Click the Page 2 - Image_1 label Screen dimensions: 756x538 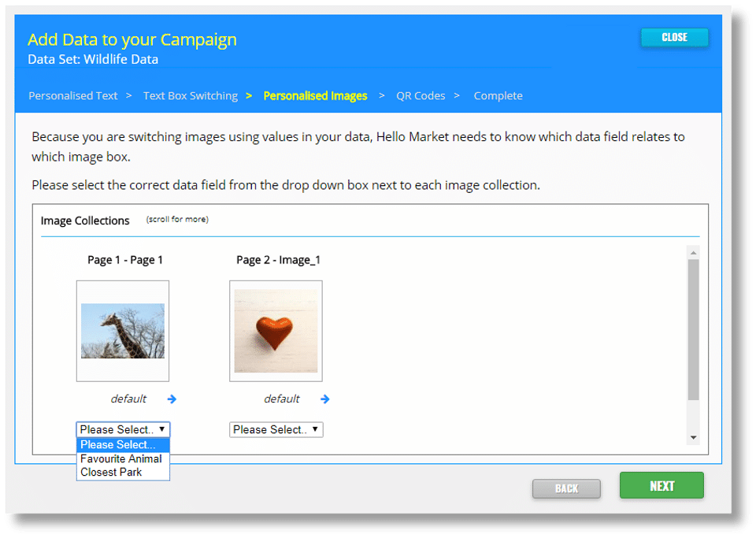pos(278,260)
